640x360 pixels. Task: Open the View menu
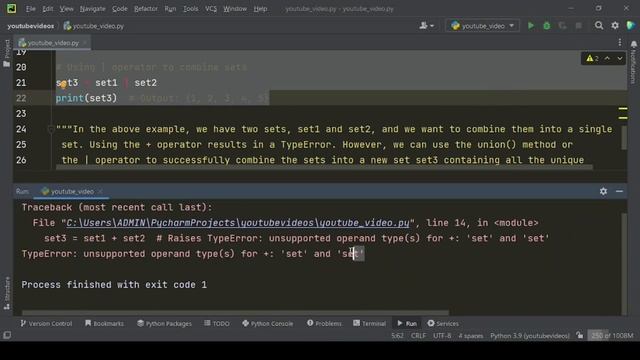coord(66,9)
